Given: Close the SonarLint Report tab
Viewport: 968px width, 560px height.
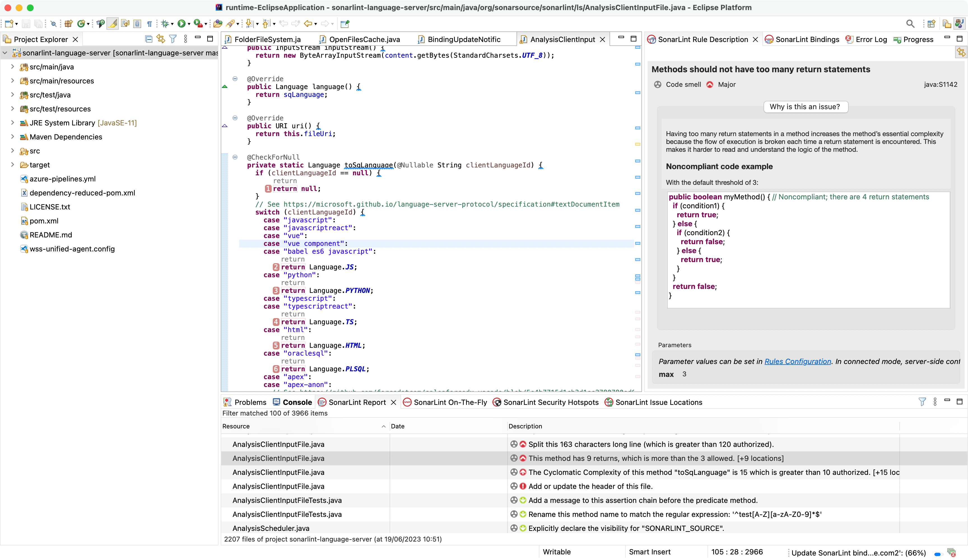Looking at the screenshot, I should [393, 402].
